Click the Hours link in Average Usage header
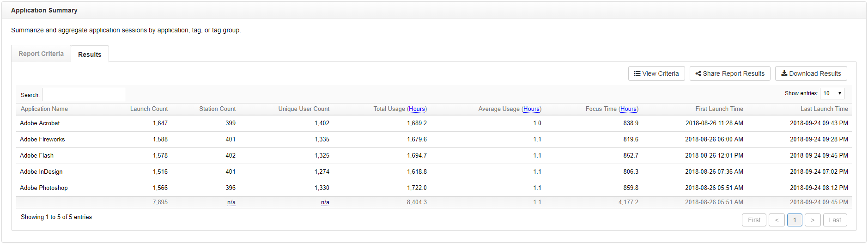The width and height of the screenshot is (868, 244). point(531,109)
